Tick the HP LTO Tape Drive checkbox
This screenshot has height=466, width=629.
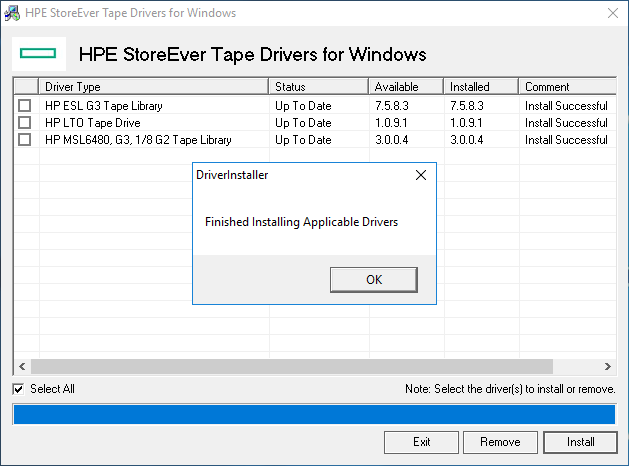click(x=25, y=123)
